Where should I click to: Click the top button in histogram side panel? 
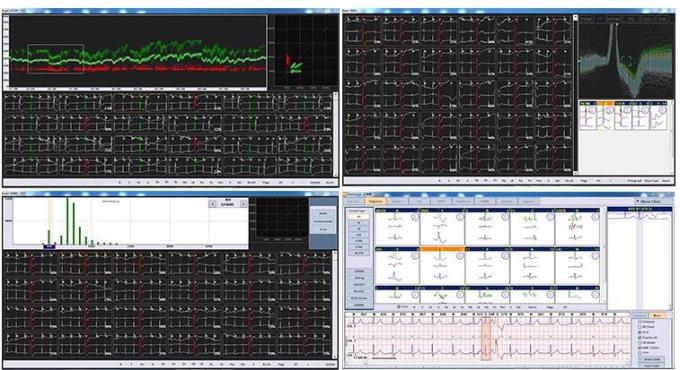point(323,213)
